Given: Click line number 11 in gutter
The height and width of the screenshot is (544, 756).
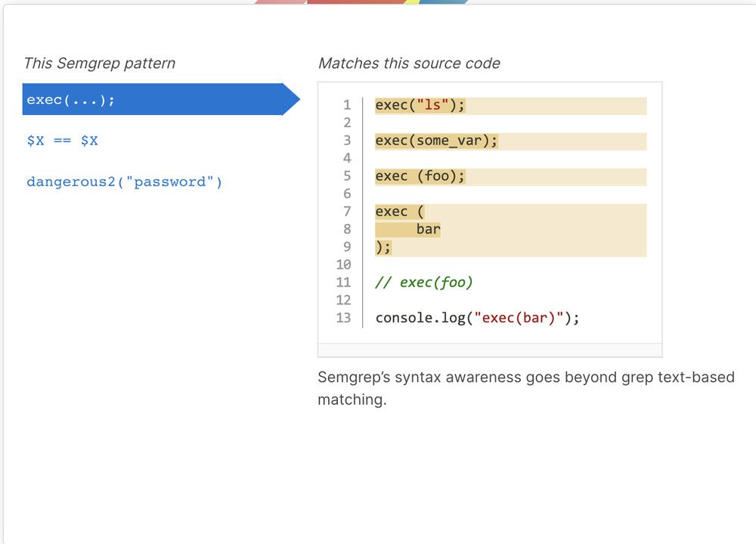Looking at the screenshot, I should (x=343, y=282).
